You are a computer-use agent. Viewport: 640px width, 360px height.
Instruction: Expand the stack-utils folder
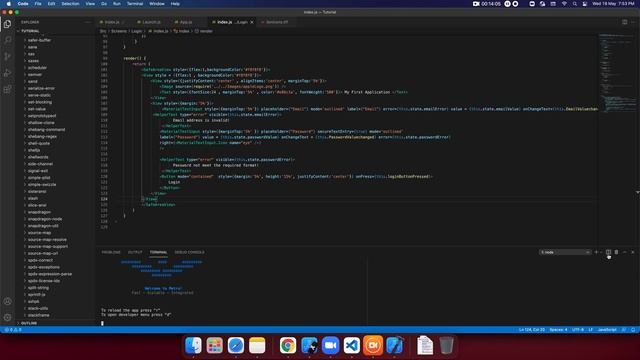point(38,308)
